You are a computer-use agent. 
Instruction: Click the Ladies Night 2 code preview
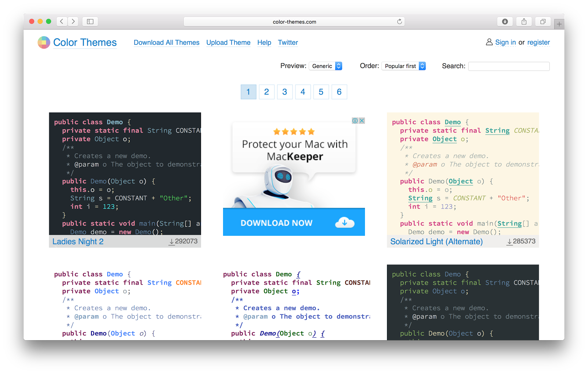(x=125, y=174)
